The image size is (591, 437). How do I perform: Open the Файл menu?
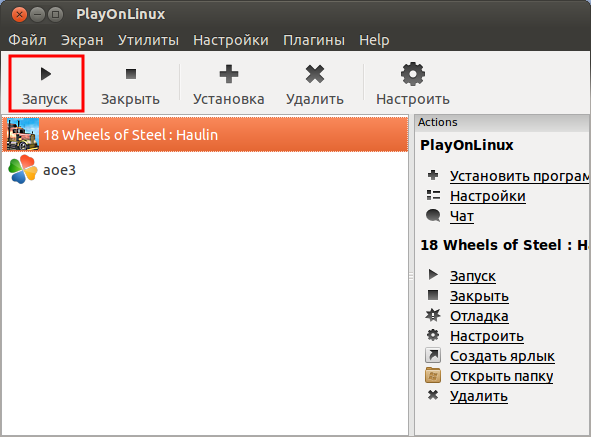[28, 40]
